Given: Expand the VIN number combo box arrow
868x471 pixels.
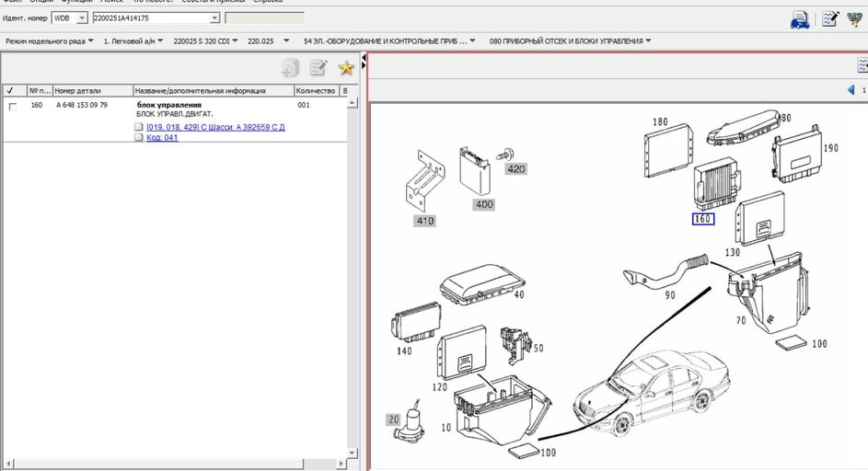Looking at the screenshot, I should [214, 17].
